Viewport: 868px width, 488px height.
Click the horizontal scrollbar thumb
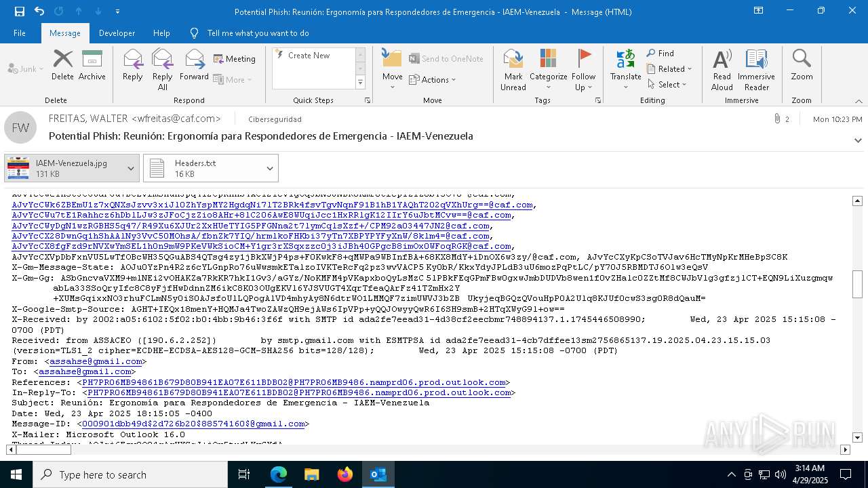pos(43,449)
